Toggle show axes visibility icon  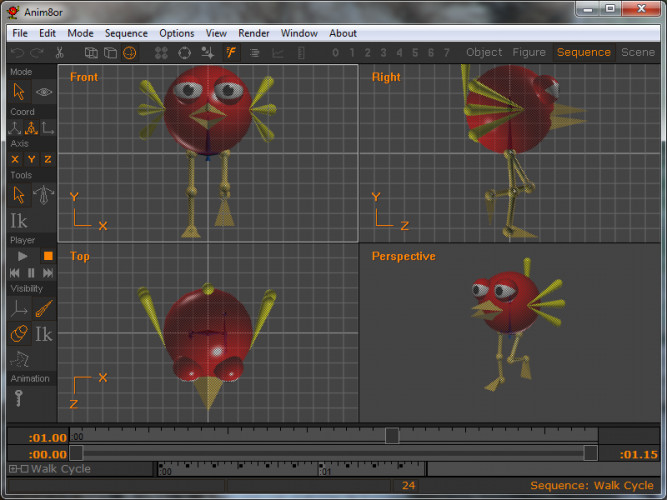click(19, 309)
